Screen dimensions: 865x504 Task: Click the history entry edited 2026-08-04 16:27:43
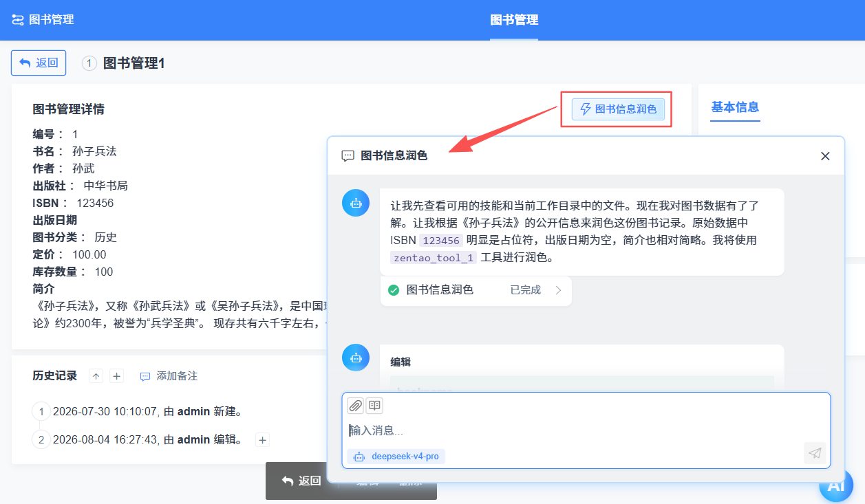pyautogui.click(x=147, y=440)
